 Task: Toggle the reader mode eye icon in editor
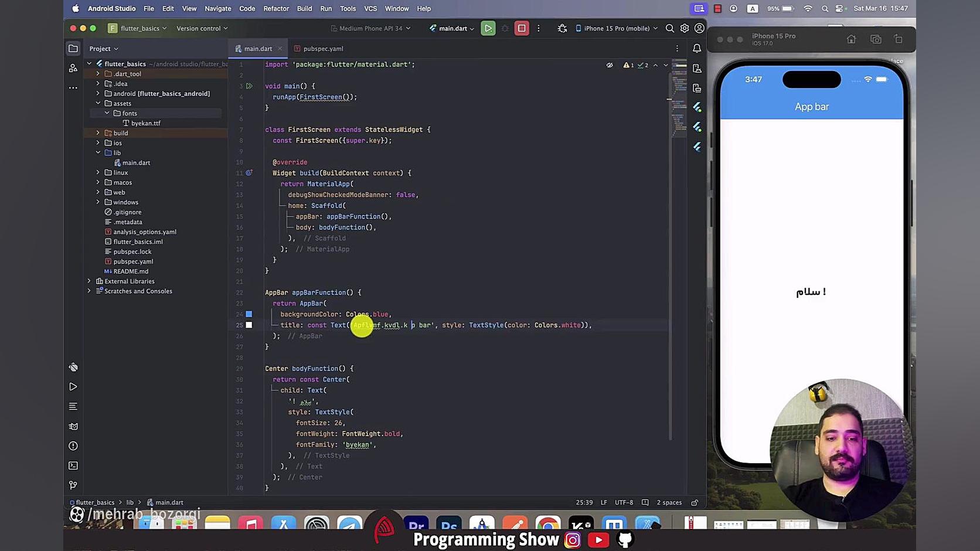(x=610, y=65)
